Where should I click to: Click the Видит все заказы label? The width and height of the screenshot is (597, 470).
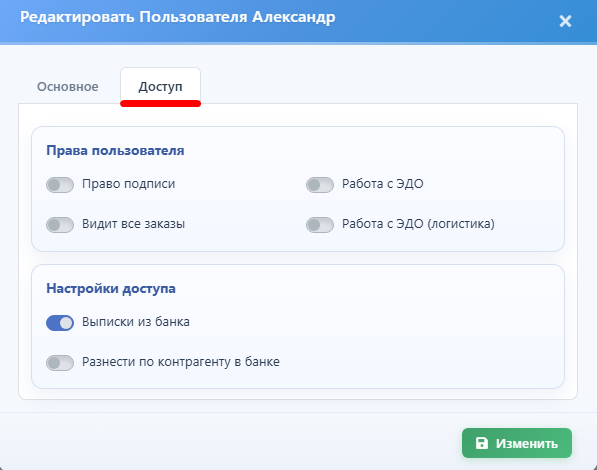(x=134, y=224)
